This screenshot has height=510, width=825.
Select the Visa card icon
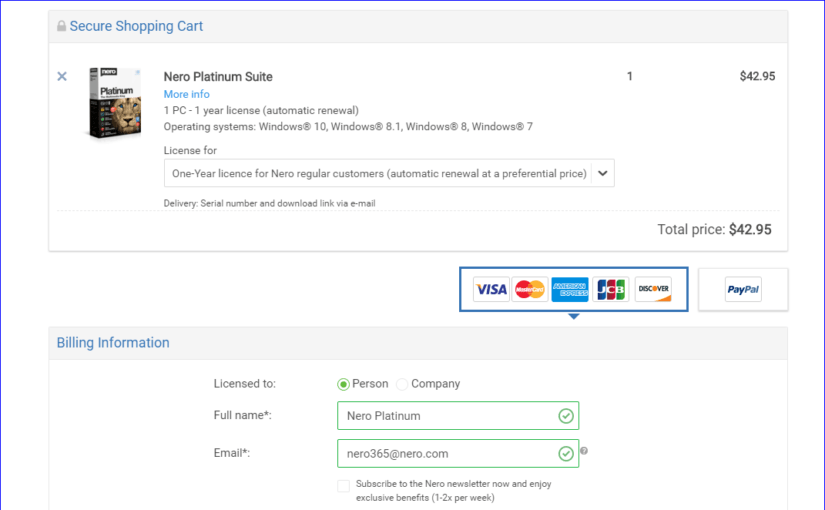[491, 289]
